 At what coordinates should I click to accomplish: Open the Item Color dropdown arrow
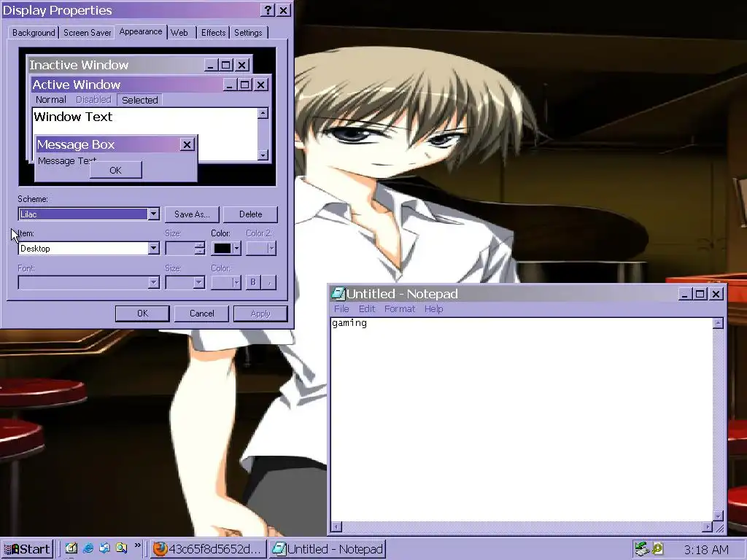tap(236, 248)
